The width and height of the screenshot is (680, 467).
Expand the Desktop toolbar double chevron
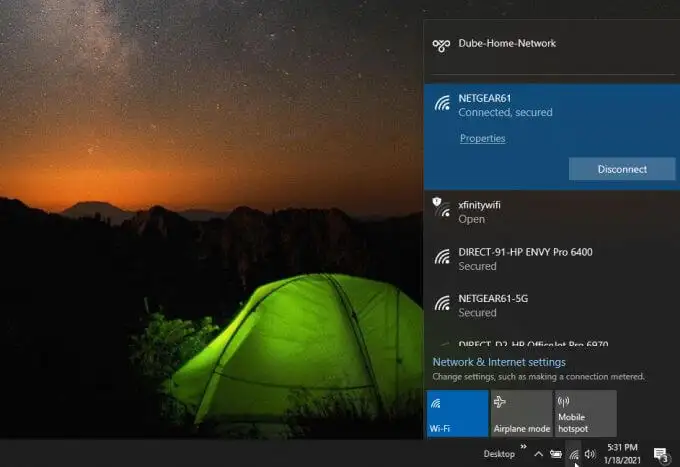pyautogui.click(x=523, y=447)
